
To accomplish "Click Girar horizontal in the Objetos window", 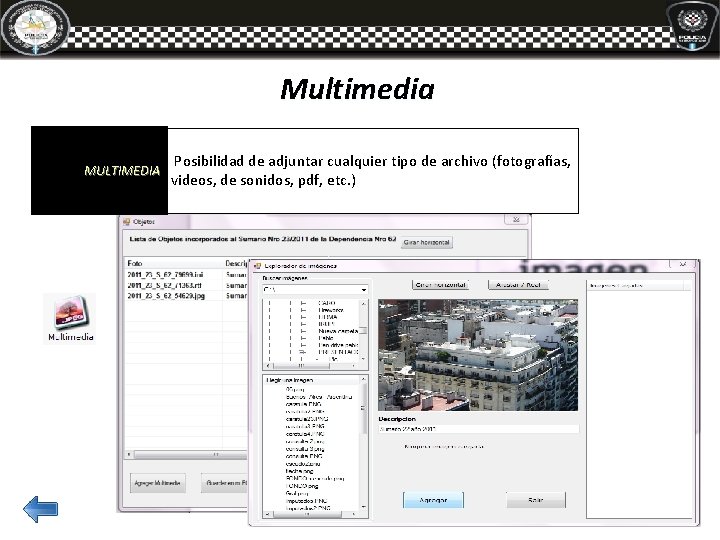I will (x=427, y=242).
